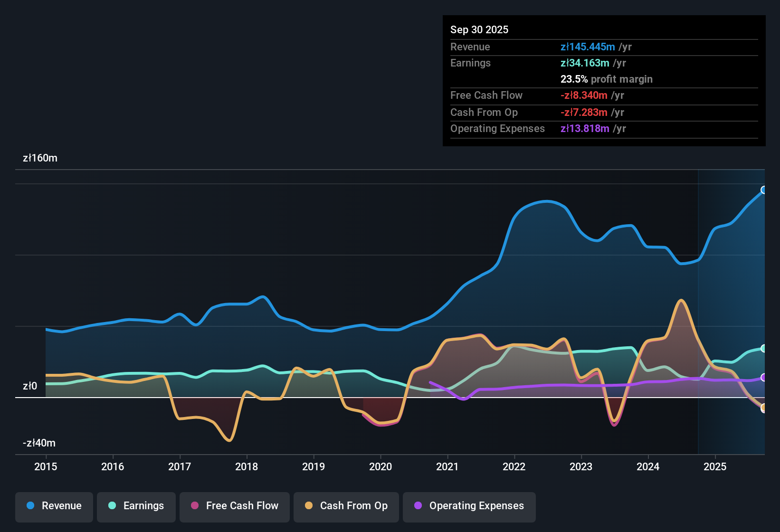The height and width of the screenshot is (532, 780).
Task: Click the teal Earnings legend dot
Action: click(112, 506)
